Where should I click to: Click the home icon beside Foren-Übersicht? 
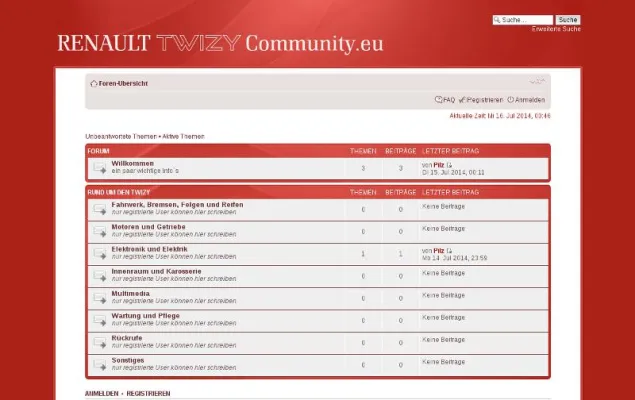(x=94, y=83)
